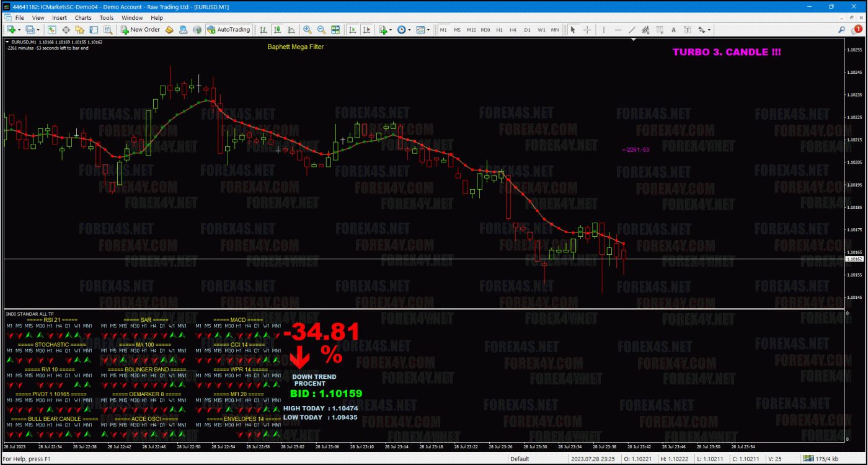Open the Charts menu

pos(83,18)
